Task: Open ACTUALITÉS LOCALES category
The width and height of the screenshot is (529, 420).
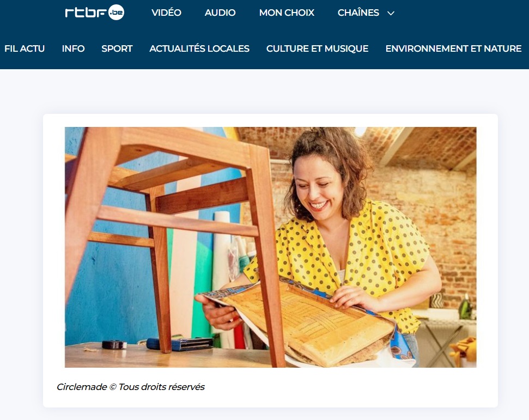Action: (x=199, y=48)
